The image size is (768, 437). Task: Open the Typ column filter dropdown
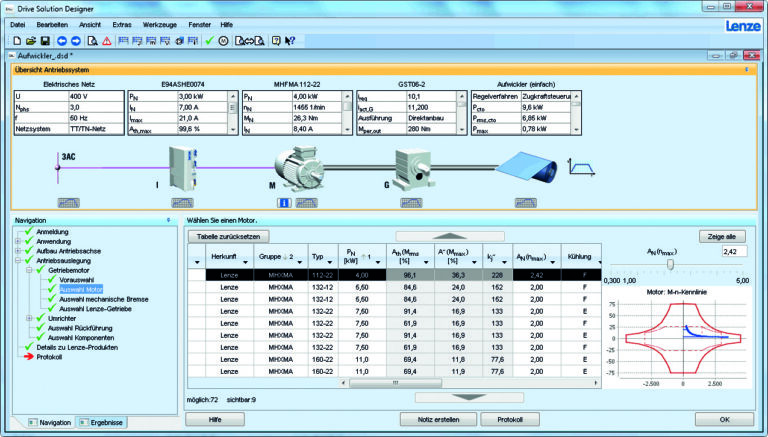pos(328,263)
